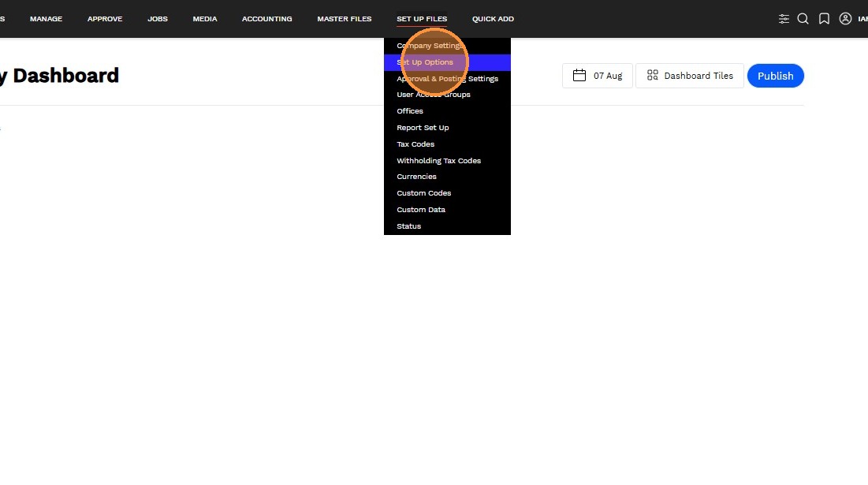This screenshot has width=868, height=485.
Task: Select Custom Data entry
Action: tap(447, 210)
